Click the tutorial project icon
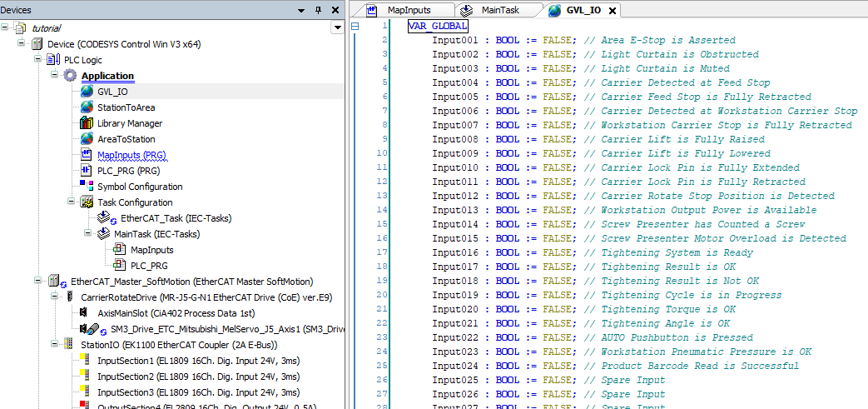The height and width of the screenshot is (409, 868). point(21,27)
